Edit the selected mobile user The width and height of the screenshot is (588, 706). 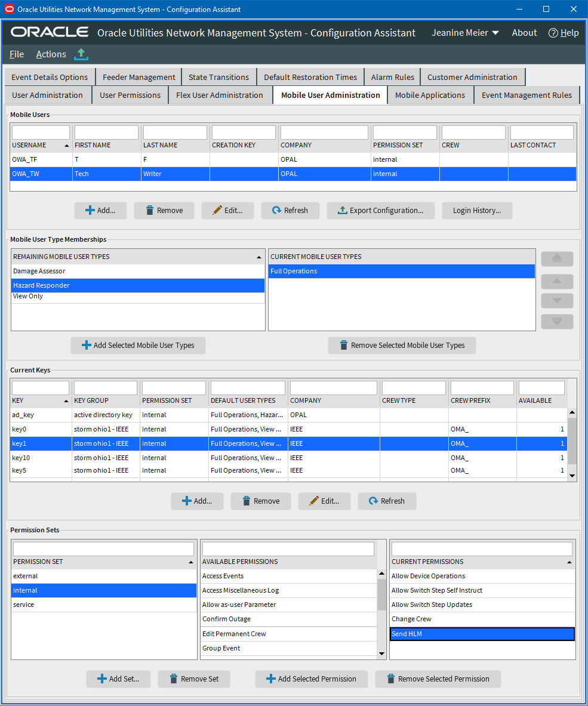click(x=227, y=210)
